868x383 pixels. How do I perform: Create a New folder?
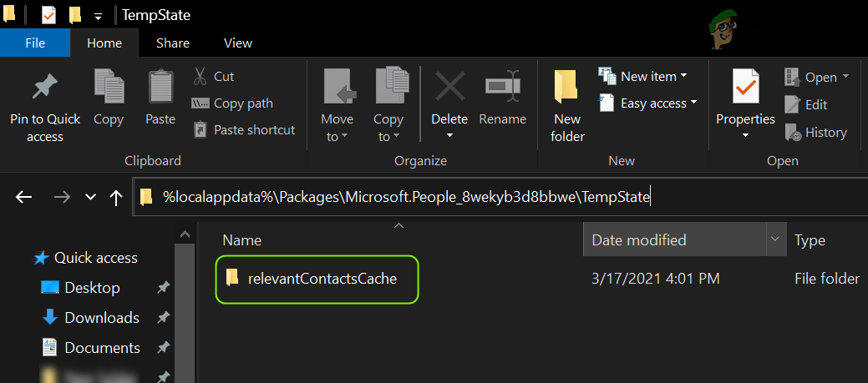coord(567,88)
